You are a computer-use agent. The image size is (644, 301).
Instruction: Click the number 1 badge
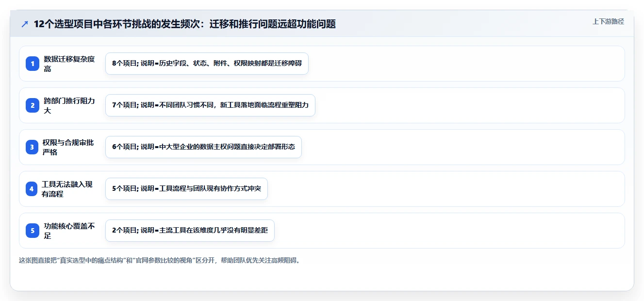click(33, 64)
